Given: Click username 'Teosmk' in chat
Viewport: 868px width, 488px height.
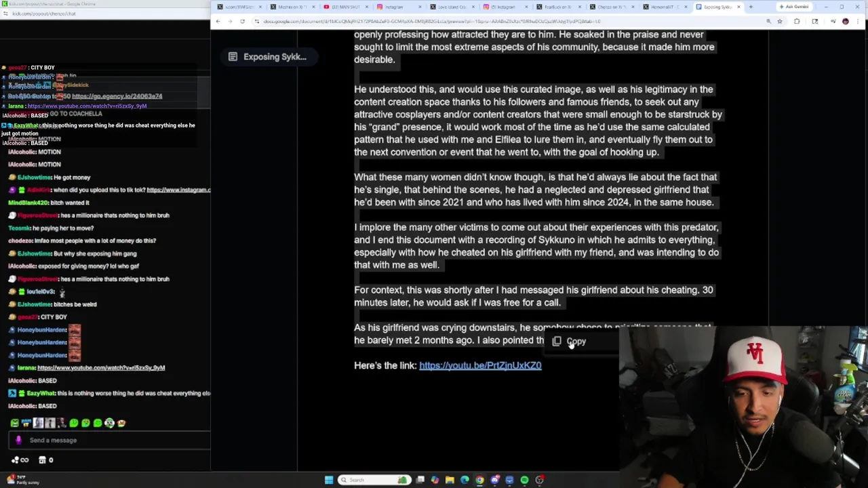Looking at the screenshot, I should [x=19, y=228].
